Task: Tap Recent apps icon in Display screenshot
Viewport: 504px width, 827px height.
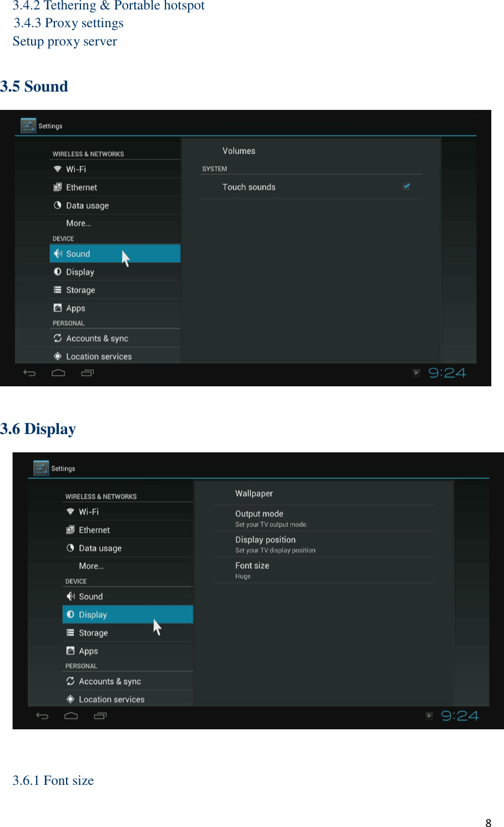Action: click(100, 716)
